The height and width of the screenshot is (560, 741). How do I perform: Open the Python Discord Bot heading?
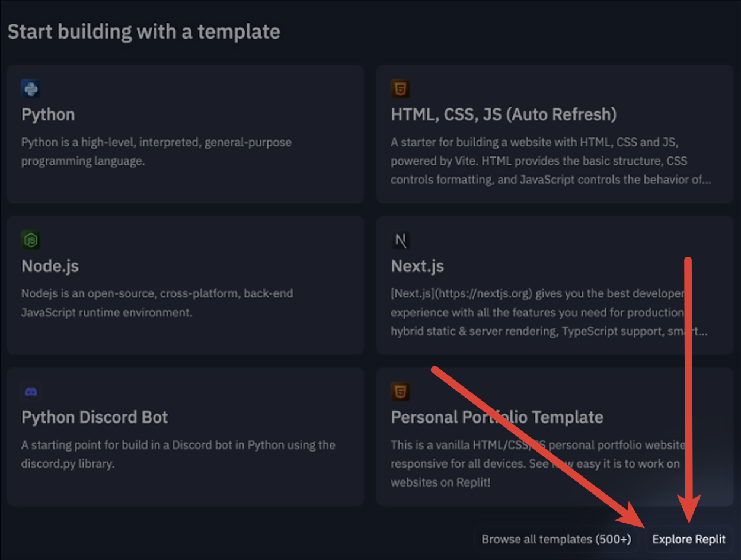pos(95,417)
